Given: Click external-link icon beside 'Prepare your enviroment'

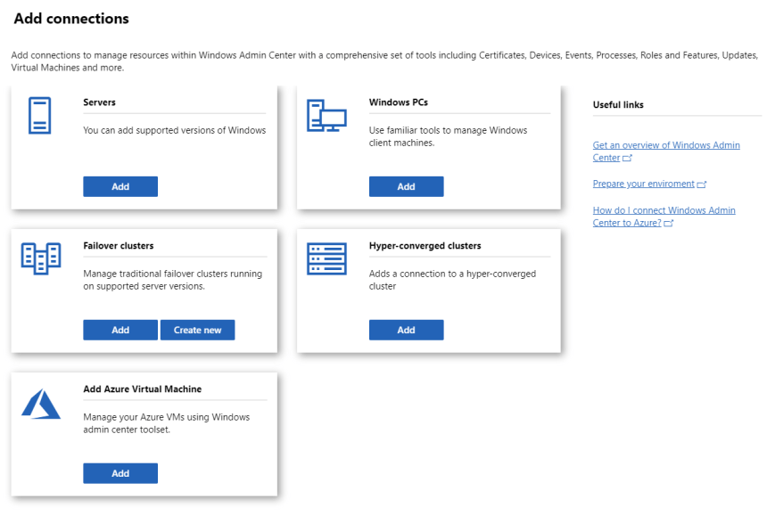Looking at the screenshot, I should tap(702, 184).
